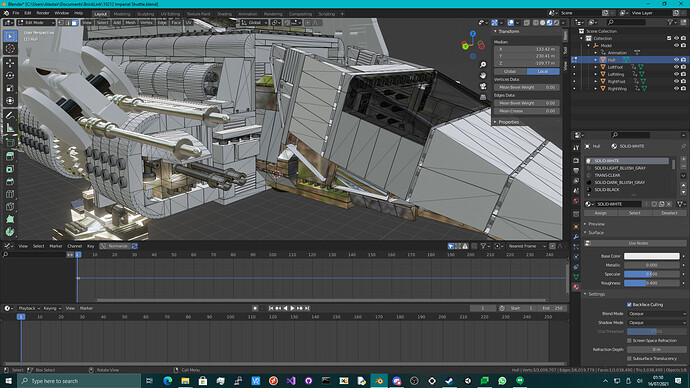Open Material properties tab
This screenshot has width=690, height=388.
click(x=576, y=287)
